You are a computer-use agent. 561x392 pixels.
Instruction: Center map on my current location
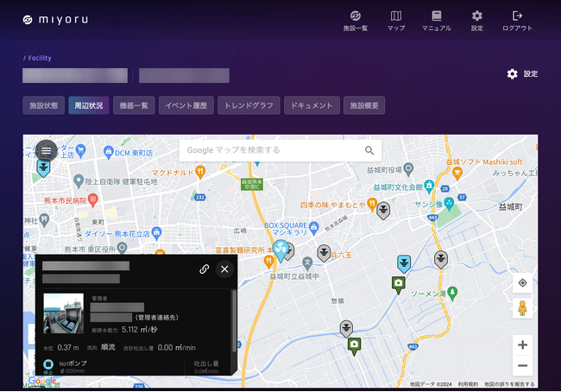pyautogui.click(x=522, y=283)
